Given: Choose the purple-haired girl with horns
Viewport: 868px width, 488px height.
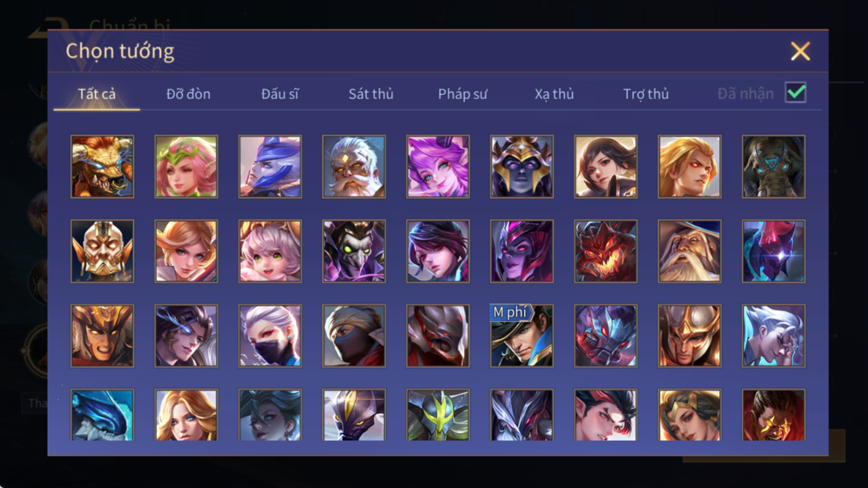Looking at the screenshot, I should point(438,166).
